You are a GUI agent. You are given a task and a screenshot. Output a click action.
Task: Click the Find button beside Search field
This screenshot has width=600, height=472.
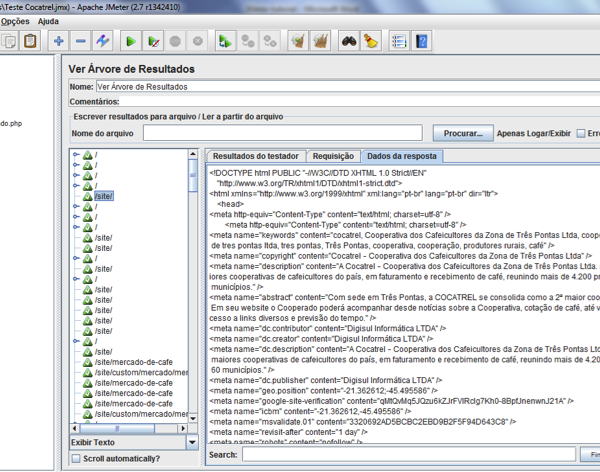pos(590,454)
